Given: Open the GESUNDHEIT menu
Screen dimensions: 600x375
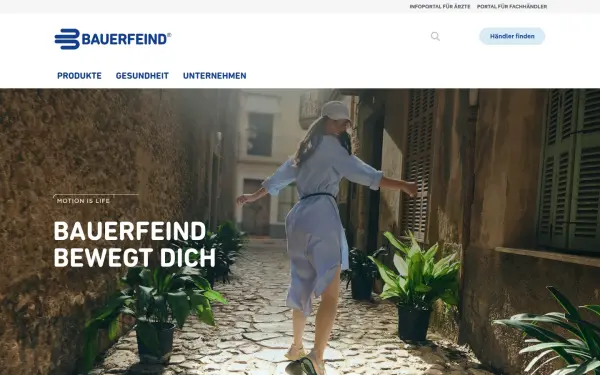Looking at the screenshot, I should [142, 76].
